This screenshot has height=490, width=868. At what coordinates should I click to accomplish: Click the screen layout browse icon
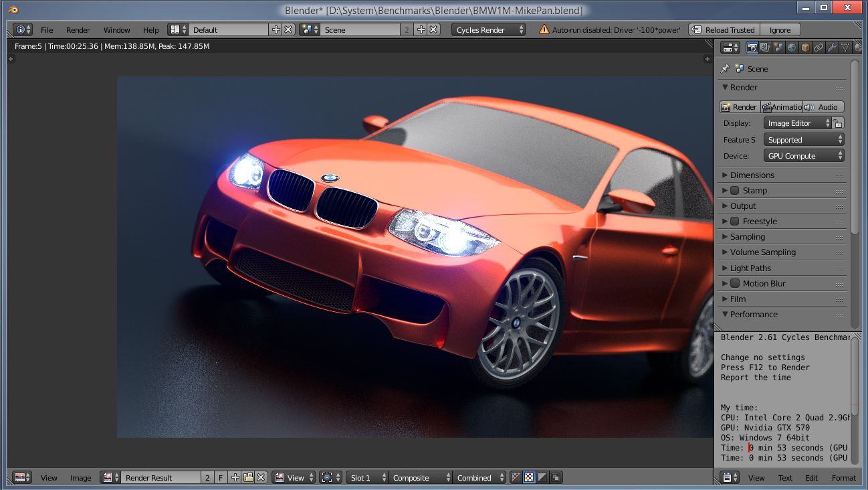[x=177, y=29]
